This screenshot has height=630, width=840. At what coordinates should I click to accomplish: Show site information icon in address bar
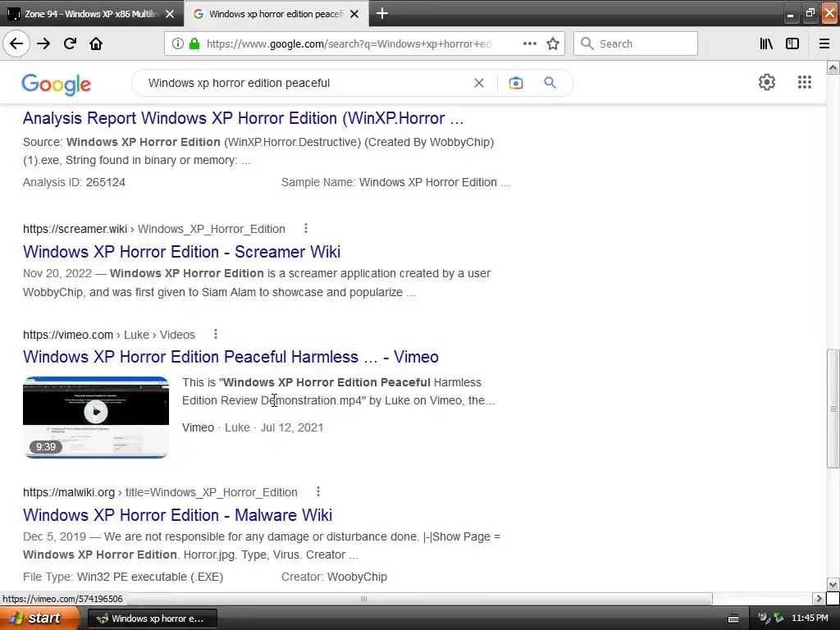click(178, 43)
